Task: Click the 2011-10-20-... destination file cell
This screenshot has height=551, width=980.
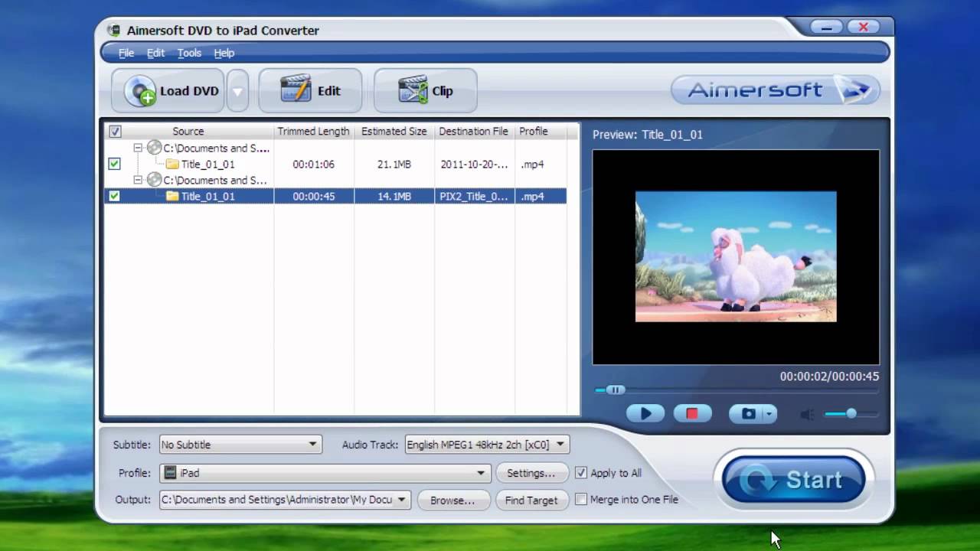Action: pos(473,164)
